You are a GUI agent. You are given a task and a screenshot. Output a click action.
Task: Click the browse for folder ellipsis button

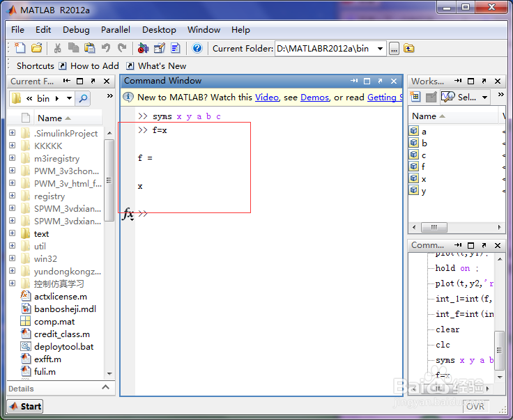point(394,49)
